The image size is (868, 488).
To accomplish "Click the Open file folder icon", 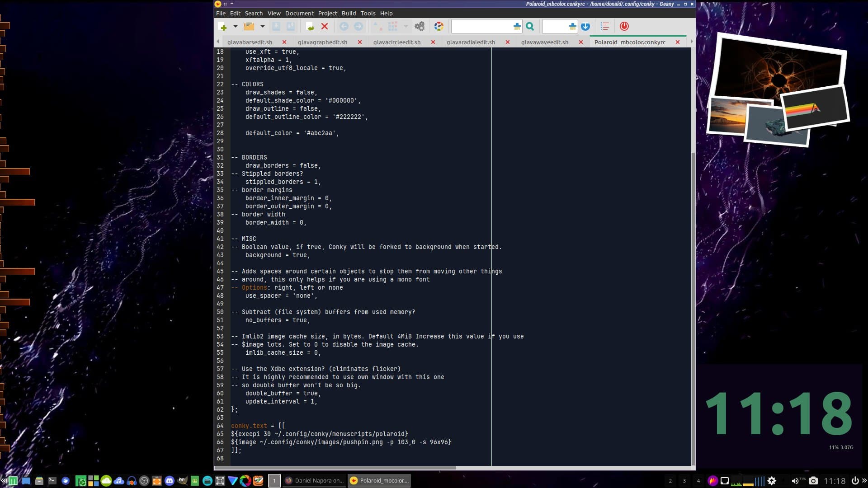I will (x=249, y=27).
